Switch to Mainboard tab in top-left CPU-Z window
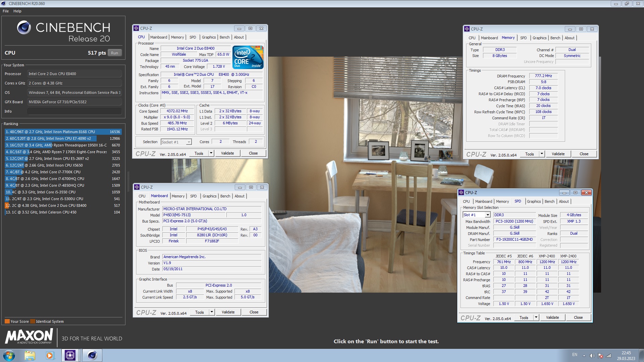This screenshot has height=362, width=644. click(159, 37)
